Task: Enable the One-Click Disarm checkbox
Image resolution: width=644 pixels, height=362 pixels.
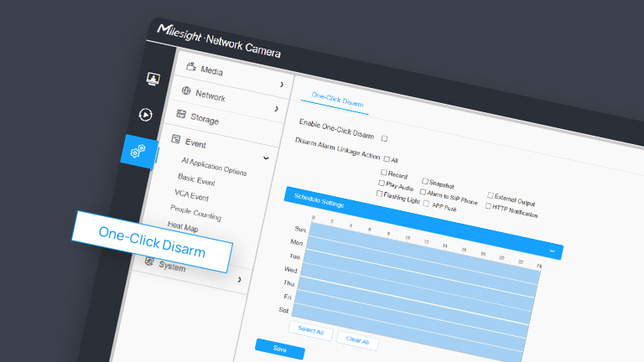Action: [384, 138]
